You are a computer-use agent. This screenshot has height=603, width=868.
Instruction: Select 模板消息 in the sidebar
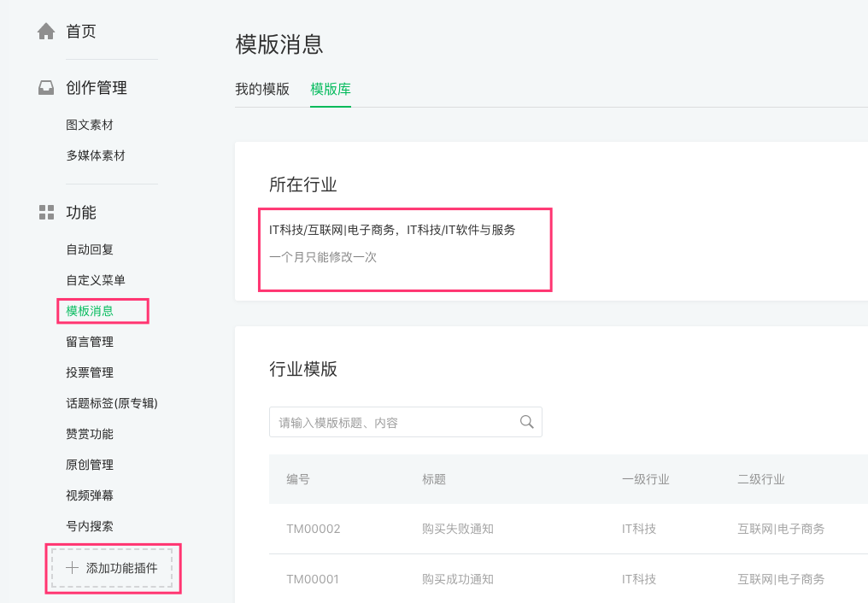(x=90, y=311)
